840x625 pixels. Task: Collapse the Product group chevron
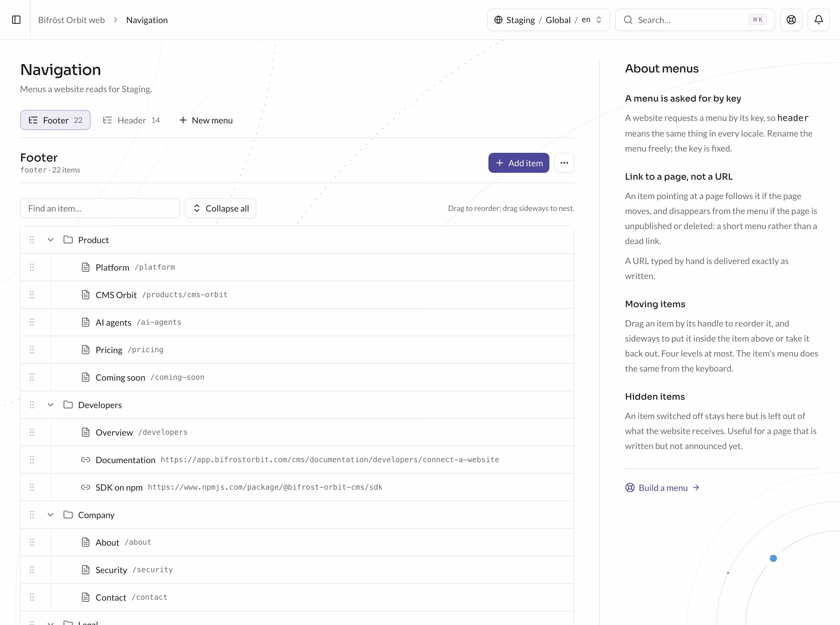click(x=50, y=240)
